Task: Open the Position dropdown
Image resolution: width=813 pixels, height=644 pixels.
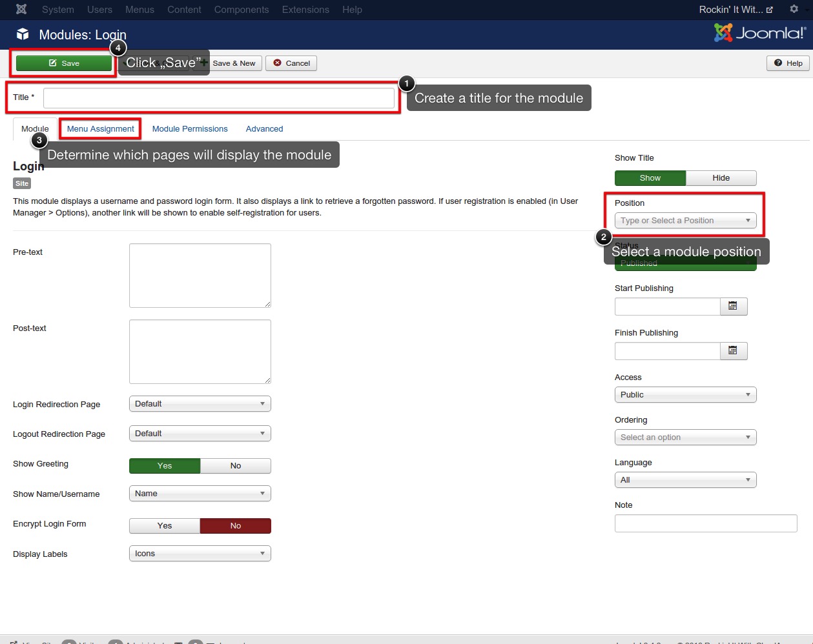Action: coord(685,221)
